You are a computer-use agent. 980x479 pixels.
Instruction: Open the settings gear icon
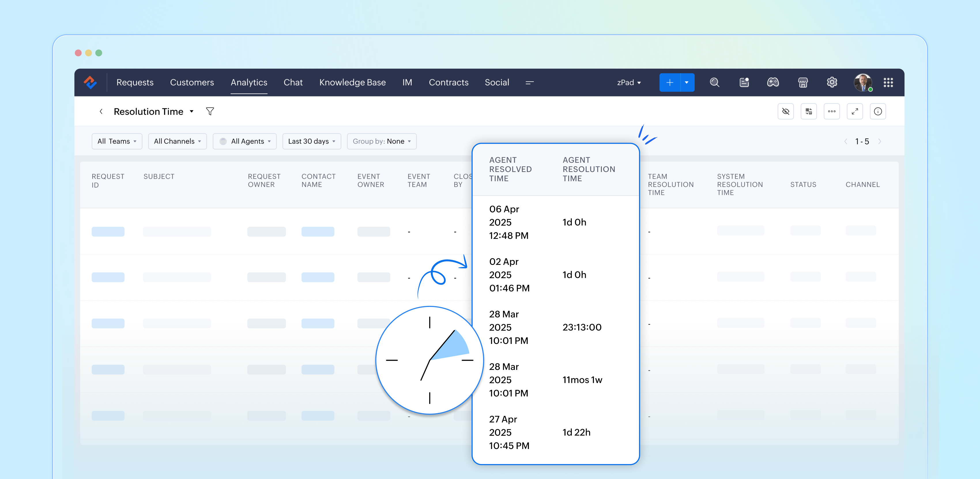click(832, 82)
